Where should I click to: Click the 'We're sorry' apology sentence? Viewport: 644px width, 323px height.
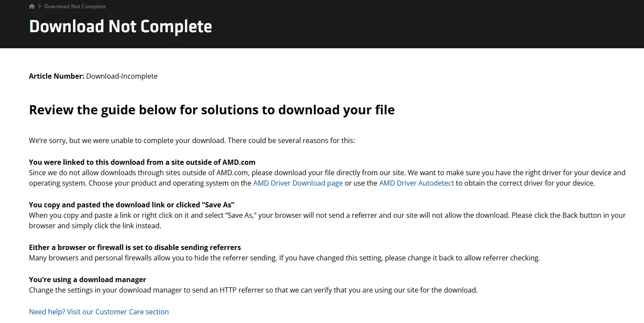click(192, 141)
